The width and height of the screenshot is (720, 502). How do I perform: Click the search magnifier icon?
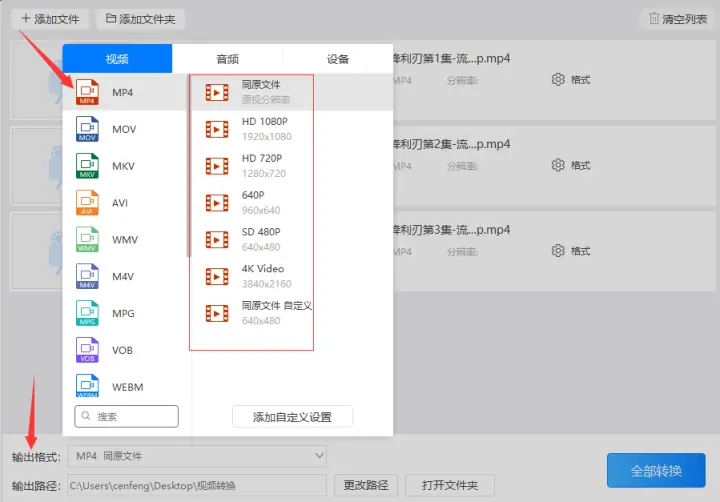point(86,416)
